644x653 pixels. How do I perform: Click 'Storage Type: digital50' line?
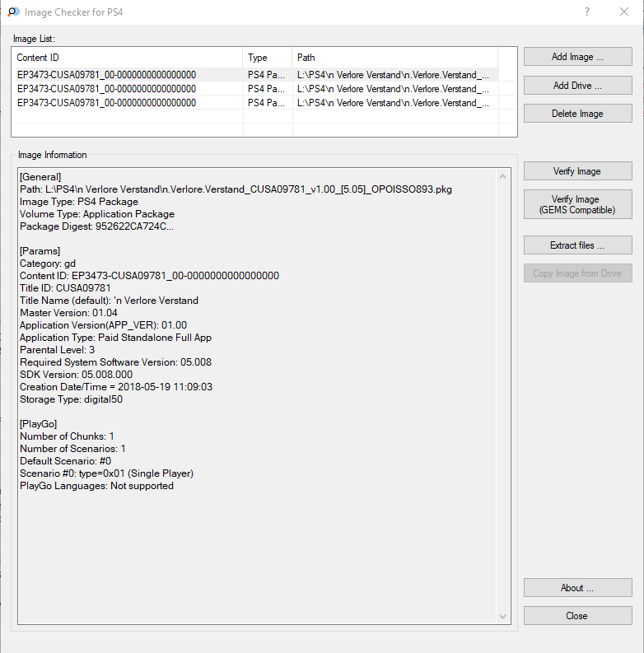(x=71, y=399)
